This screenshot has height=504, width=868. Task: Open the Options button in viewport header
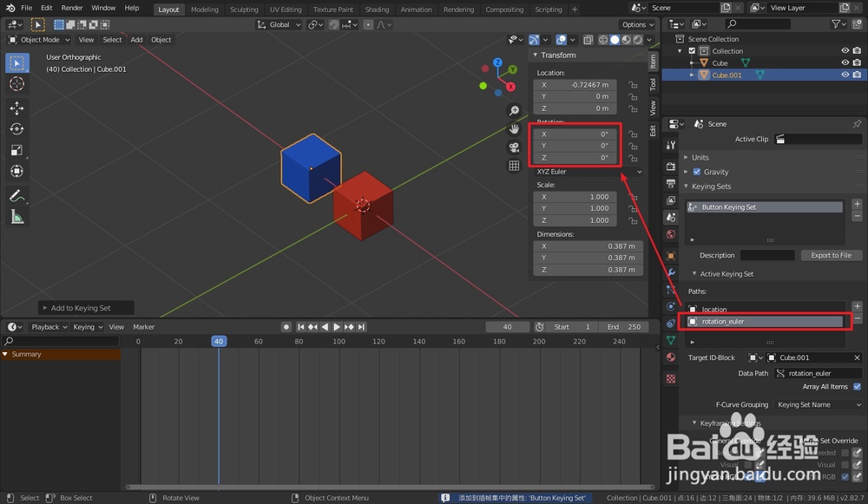click(637, 25)
